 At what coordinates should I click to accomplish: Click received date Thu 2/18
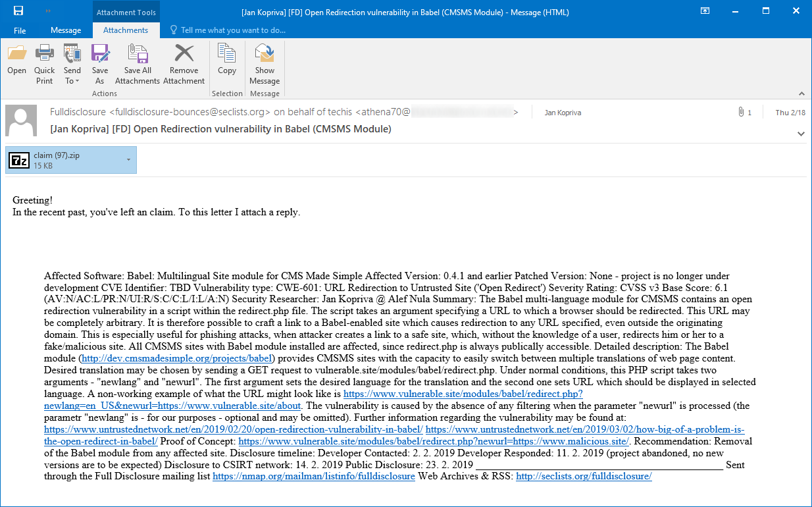[x=790, y=113]
